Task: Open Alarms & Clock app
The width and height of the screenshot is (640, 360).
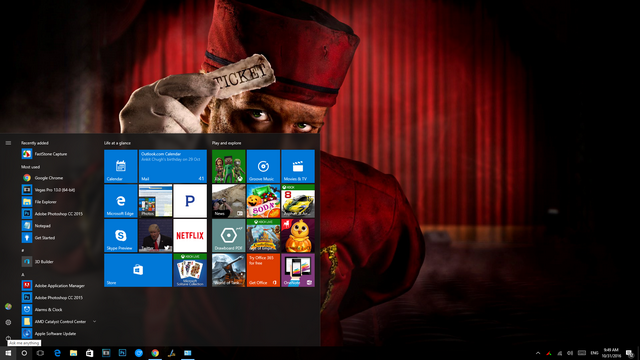Action: (x=59, y=309)
